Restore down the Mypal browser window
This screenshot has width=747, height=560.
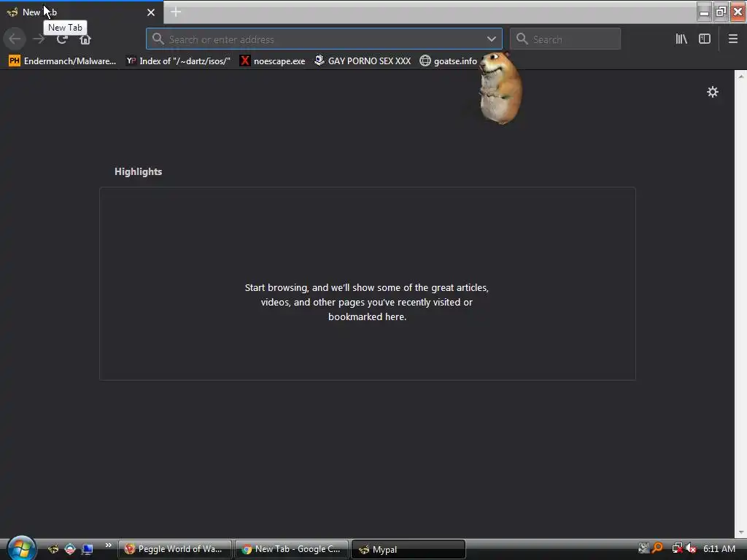coord(721,12)
